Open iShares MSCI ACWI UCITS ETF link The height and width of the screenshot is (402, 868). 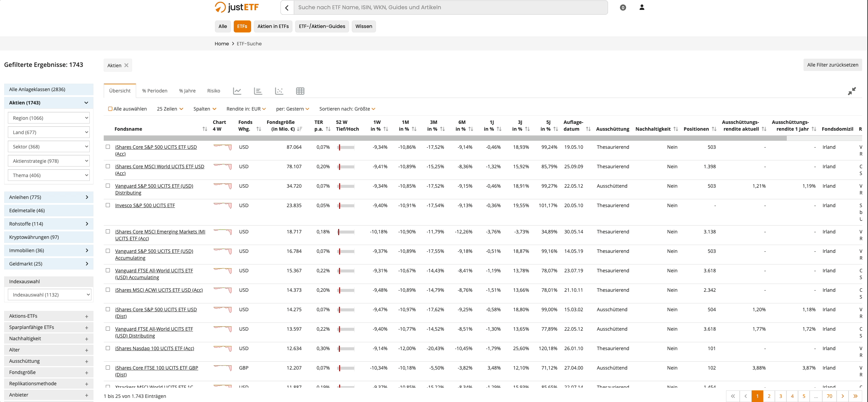tap(159, 290)
